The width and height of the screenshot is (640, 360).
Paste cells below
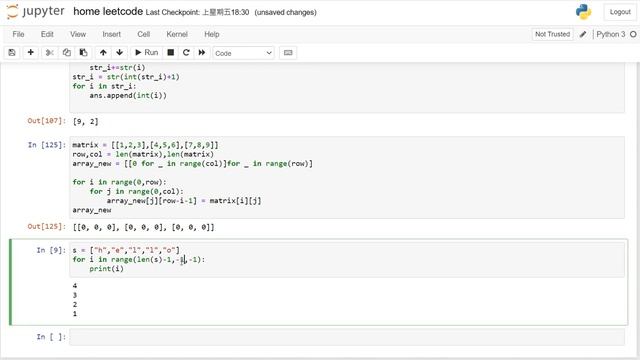click(x=83, y=53)
